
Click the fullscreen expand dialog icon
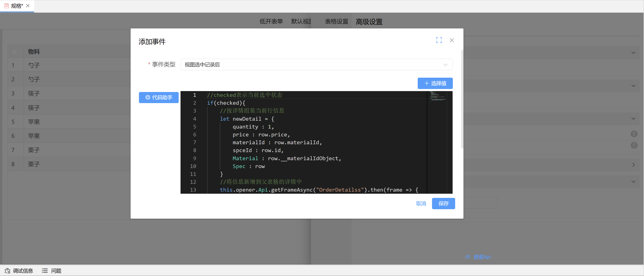pos(439,40)
